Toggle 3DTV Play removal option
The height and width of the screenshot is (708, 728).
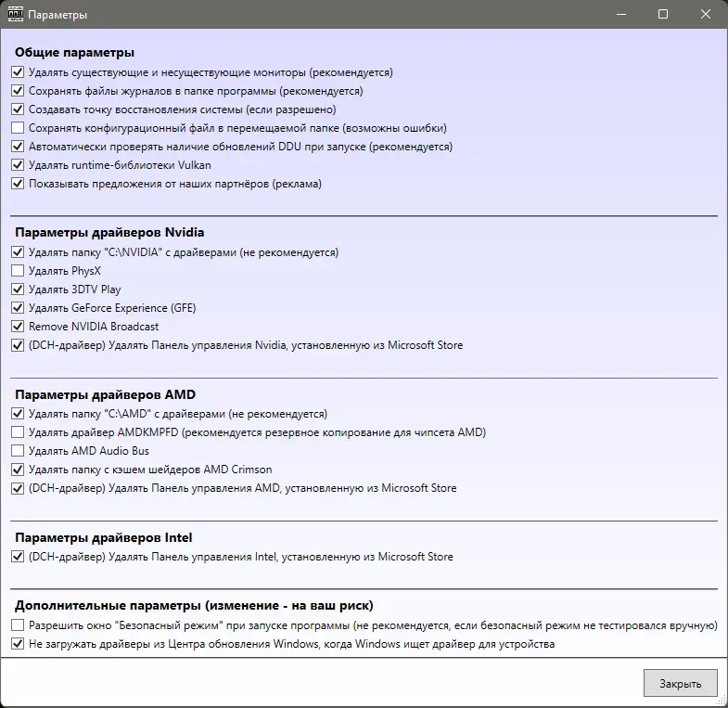[x=18, y=290]
